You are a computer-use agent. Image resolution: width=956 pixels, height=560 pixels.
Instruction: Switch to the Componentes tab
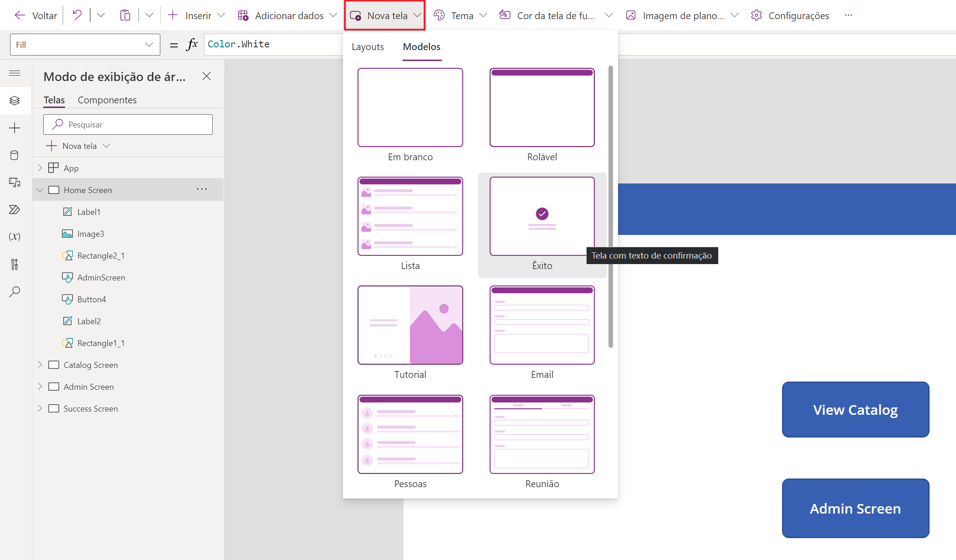(x=107, y=100)
